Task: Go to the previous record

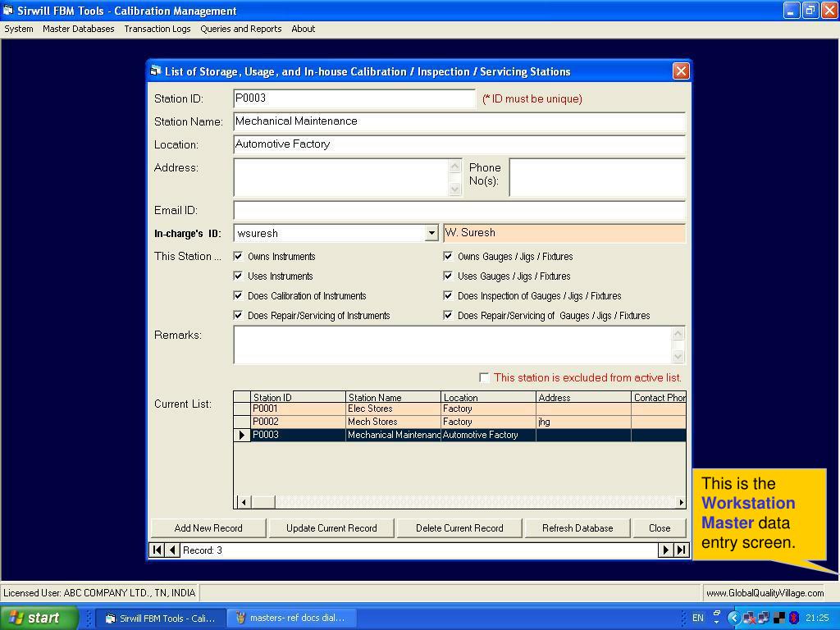Action: tap(172, 550)
